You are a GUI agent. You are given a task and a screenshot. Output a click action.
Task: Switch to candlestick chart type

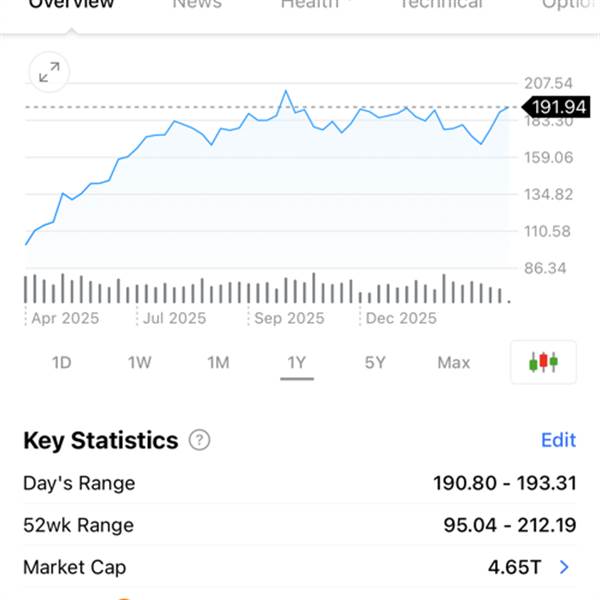point(544,362)
